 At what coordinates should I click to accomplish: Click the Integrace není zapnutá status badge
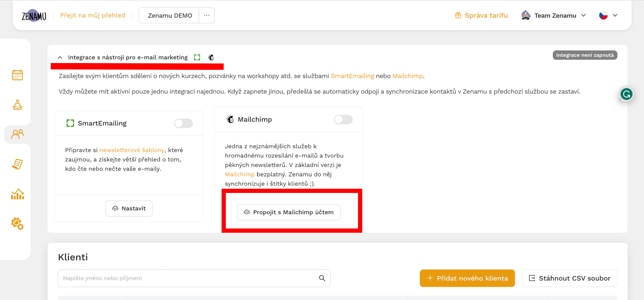point(585,55)
